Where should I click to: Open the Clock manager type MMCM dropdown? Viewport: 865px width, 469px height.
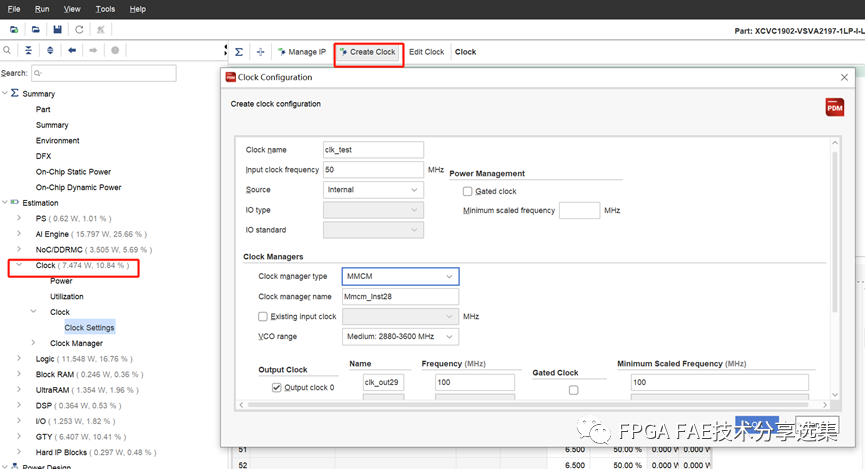pos(400,276)
